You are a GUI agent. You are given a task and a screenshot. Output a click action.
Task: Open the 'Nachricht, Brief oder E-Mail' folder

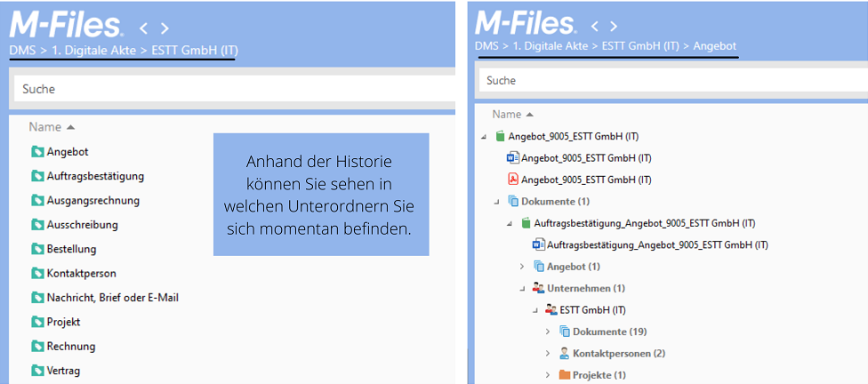coord(112,298)
